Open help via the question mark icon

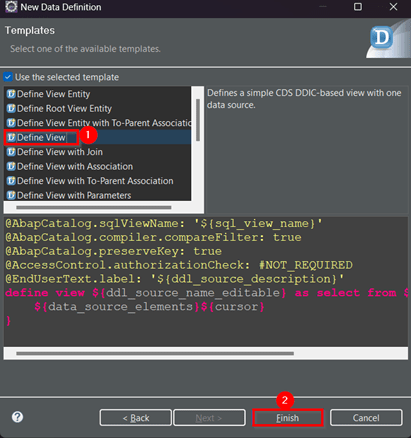(x=17, y=417)
